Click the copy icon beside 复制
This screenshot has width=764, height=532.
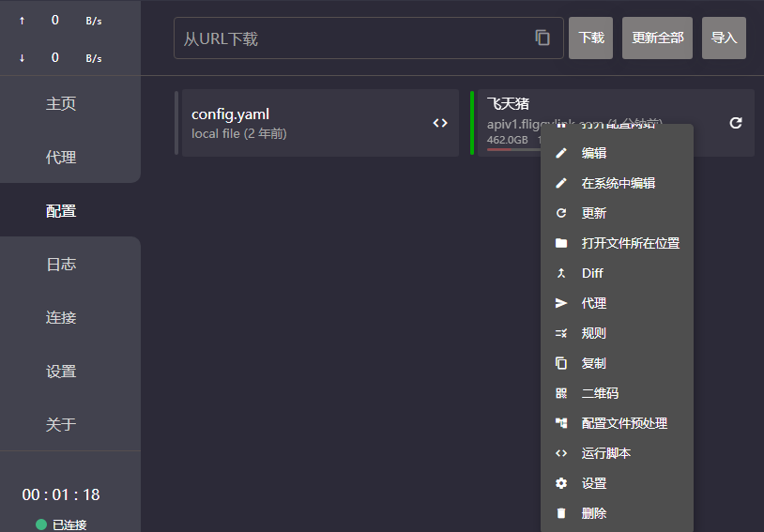[561, 363]
